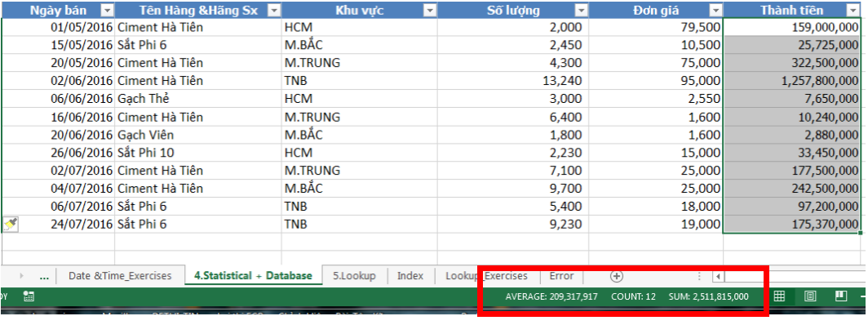Switch to Page Layout view
Image resolution: width=868 pixels, height=325 pixels.
[810, 296]
